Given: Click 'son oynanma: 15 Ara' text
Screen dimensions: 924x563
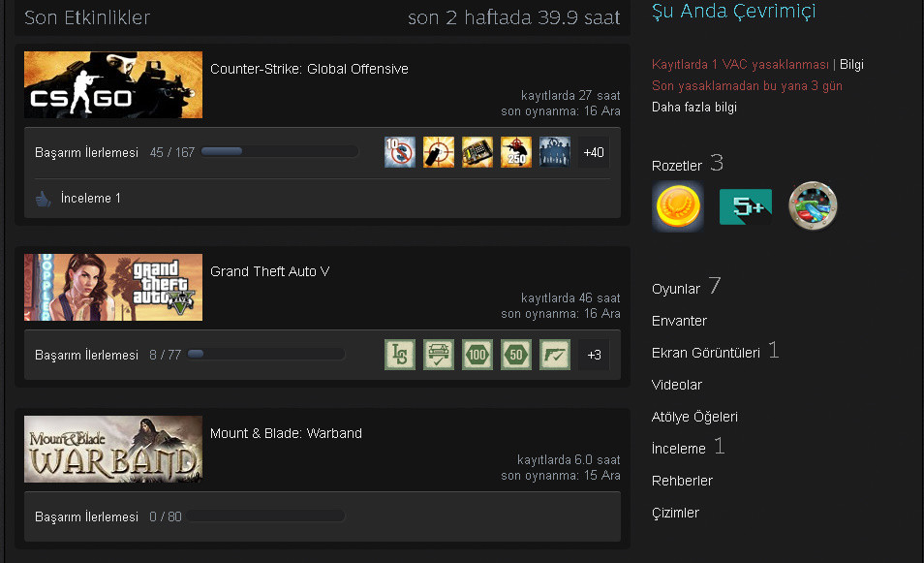Looking at the screenshot, I should click(561, 475).
